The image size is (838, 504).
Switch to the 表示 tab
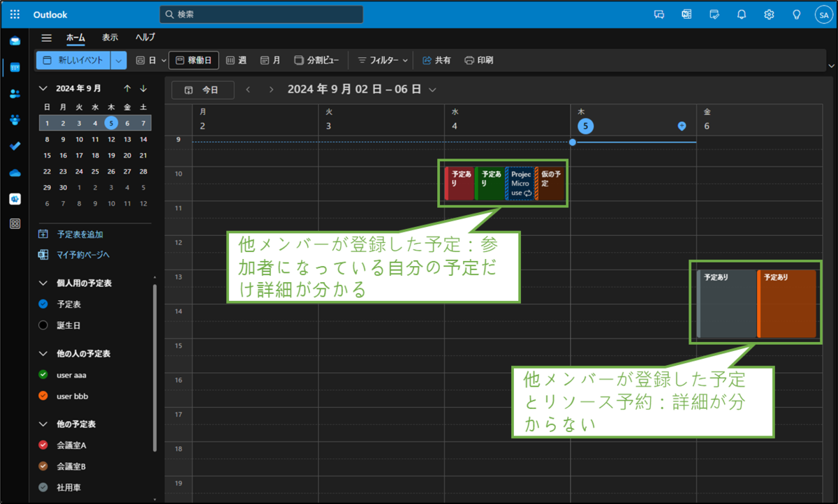point(110,38)
